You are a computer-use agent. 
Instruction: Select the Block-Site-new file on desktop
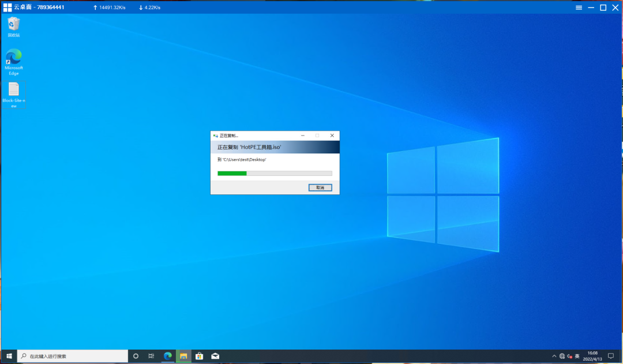point(14,90)
